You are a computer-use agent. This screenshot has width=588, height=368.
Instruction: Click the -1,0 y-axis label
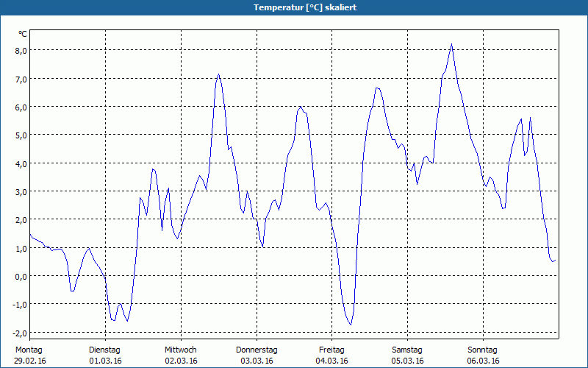[20, 305]
